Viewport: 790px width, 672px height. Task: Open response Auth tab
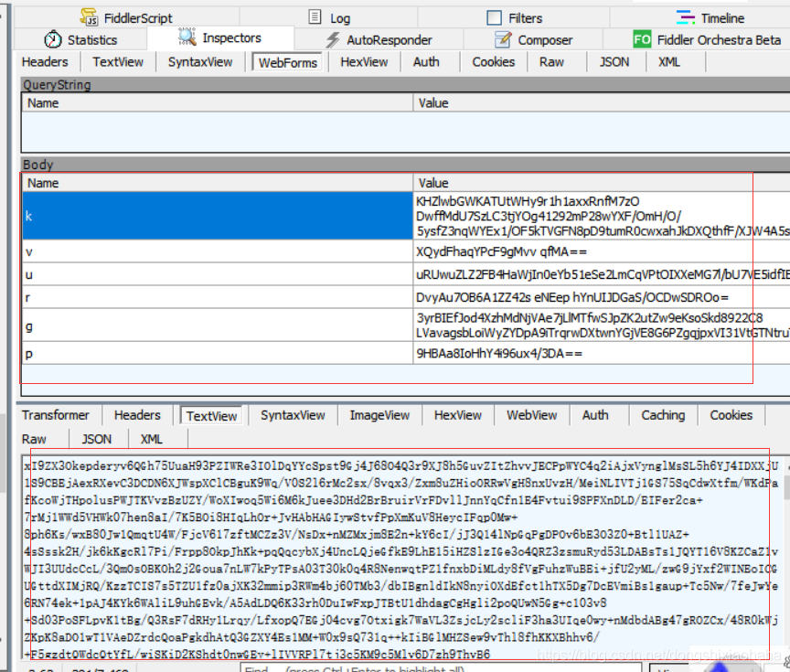click(595, 415)
